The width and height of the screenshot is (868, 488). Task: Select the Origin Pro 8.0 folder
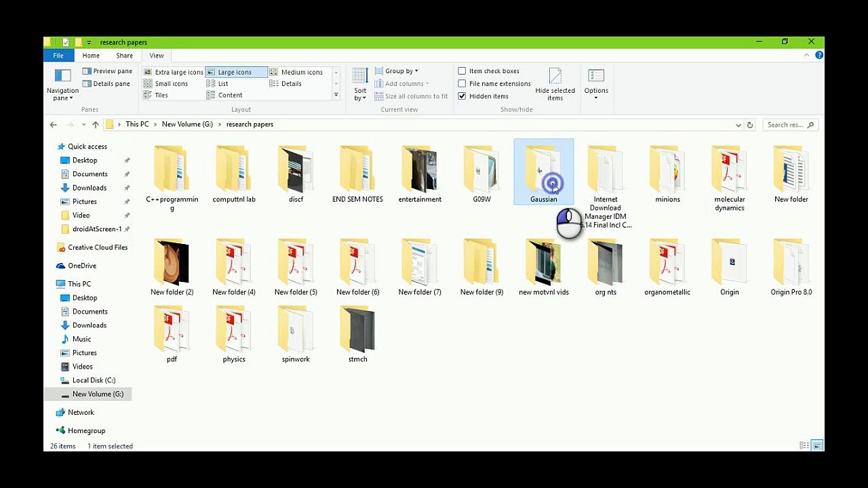[791, 267]
